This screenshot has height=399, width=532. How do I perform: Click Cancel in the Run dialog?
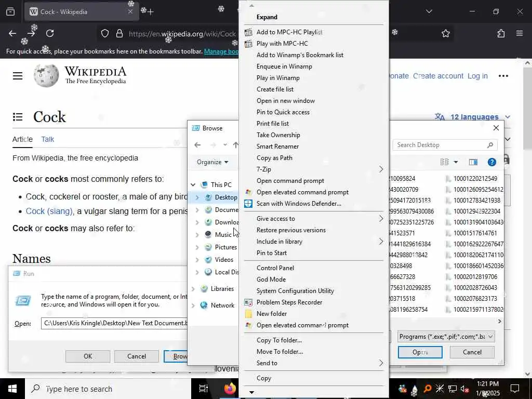point(137,356)
